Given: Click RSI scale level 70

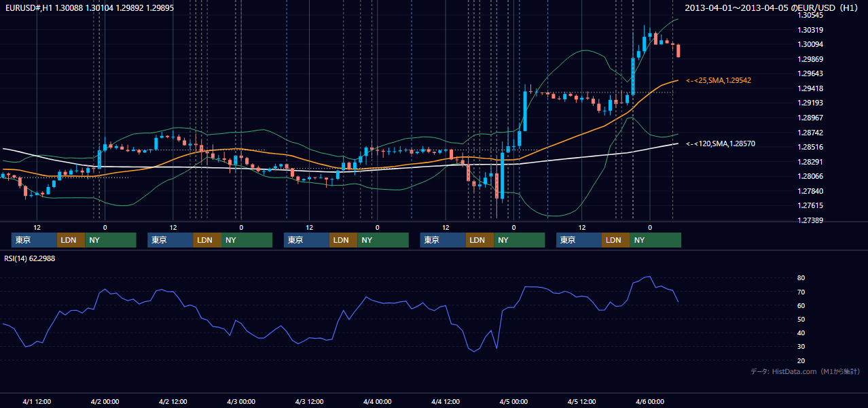Looking at the screenshot, I should (x=801, y=292).
